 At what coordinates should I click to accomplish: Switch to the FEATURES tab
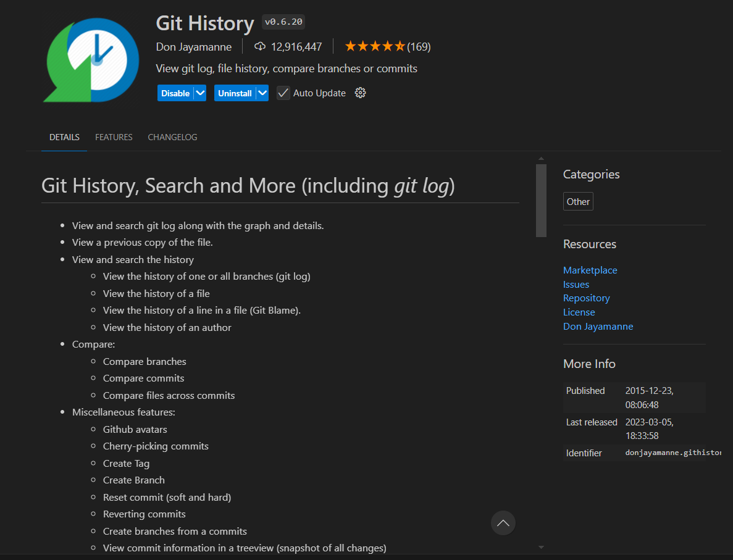114,137
